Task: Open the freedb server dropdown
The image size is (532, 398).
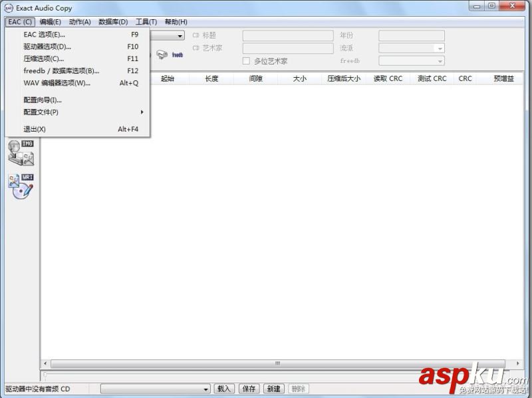Action: click(439, 60)
